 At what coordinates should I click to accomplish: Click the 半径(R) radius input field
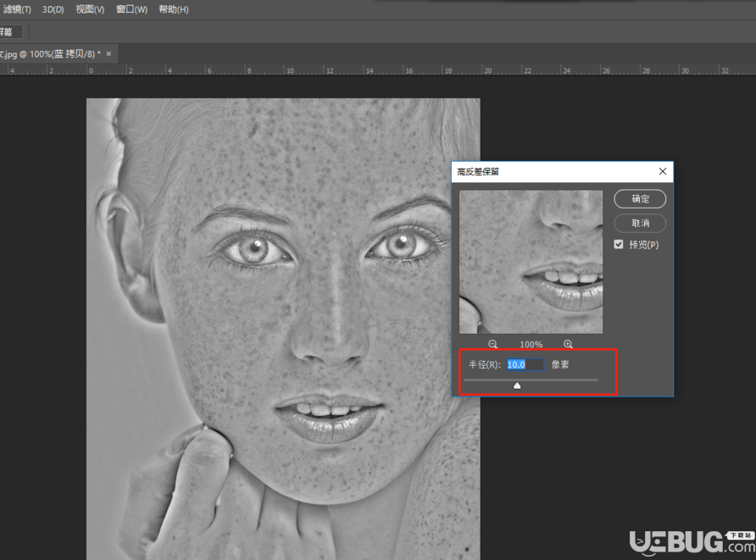pos(525,365)
